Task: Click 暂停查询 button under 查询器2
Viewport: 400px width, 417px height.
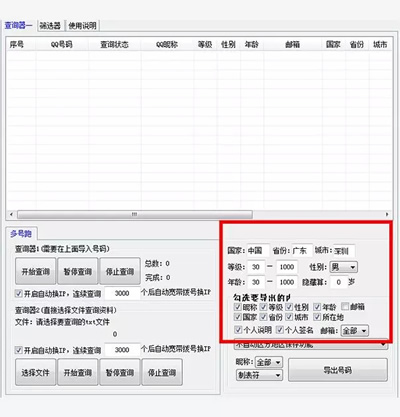Action: tap(120, 372)
